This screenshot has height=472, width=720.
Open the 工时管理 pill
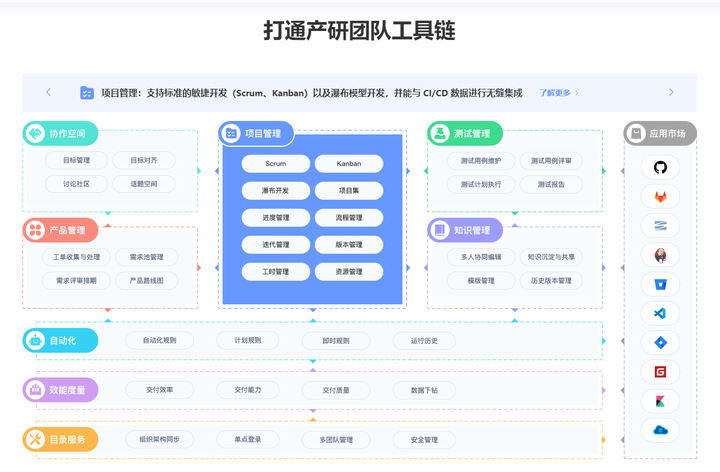click(276, 272)
